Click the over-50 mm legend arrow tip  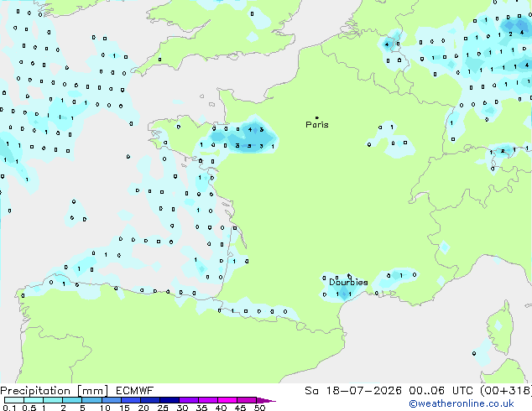pyautogui.click(x=266, y=400)
